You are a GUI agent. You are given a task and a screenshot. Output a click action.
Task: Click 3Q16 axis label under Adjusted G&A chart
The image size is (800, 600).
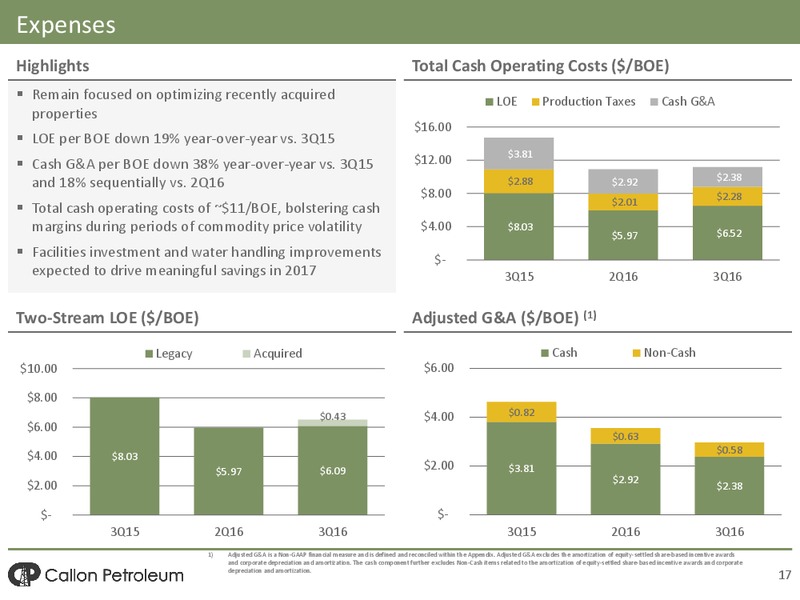[729, 532]
